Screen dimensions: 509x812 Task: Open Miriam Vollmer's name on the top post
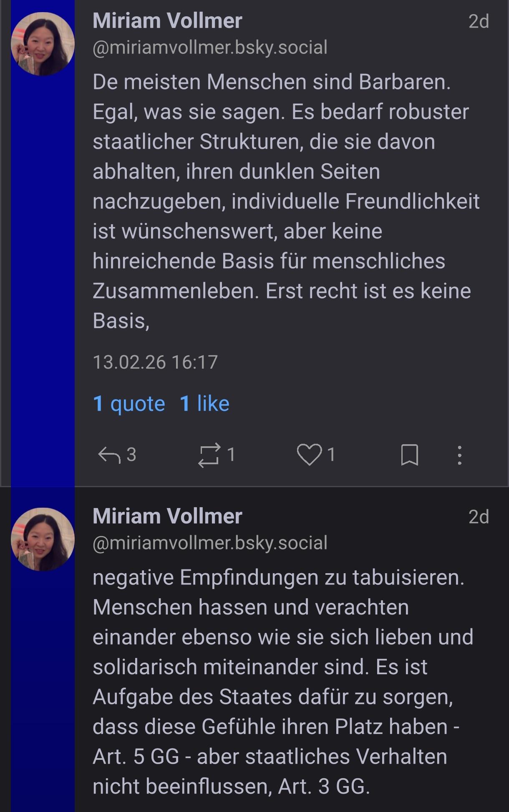click(x=167, y=21)
